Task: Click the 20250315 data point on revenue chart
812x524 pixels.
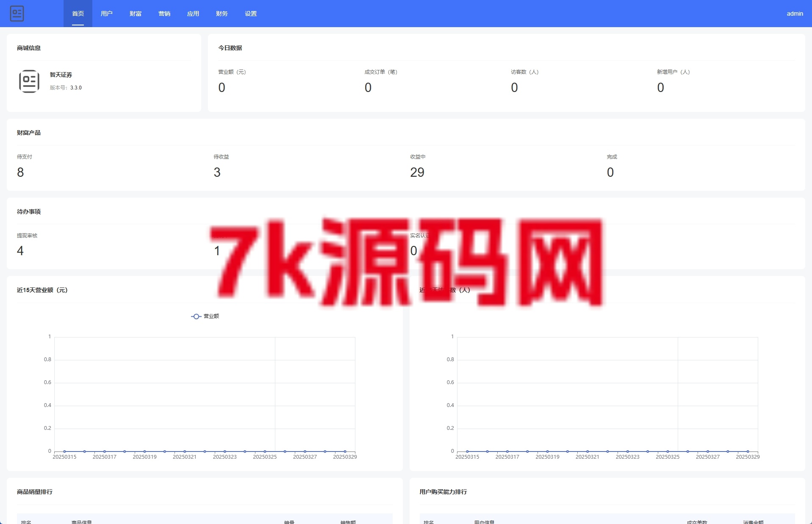Action: pyautogui.click(x=64, y=452)
